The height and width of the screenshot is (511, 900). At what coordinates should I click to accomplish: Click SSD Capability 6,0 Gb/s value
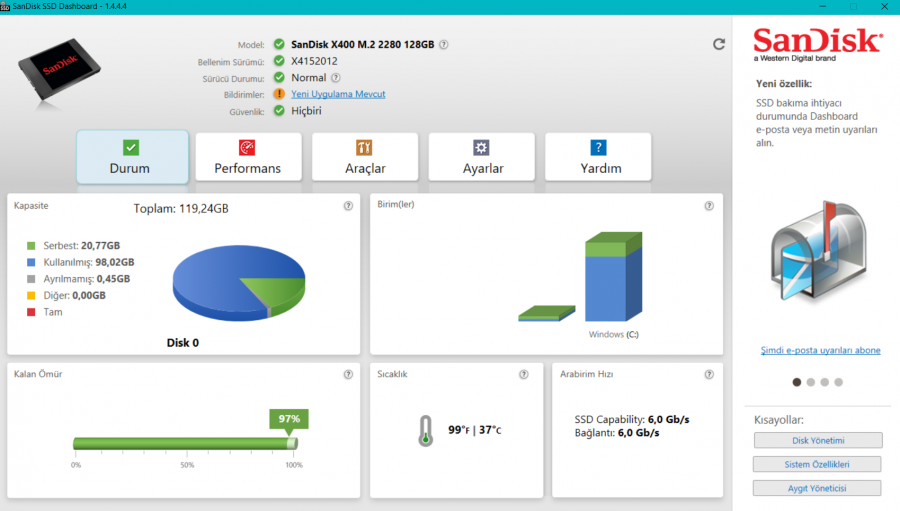click(669, 419)
